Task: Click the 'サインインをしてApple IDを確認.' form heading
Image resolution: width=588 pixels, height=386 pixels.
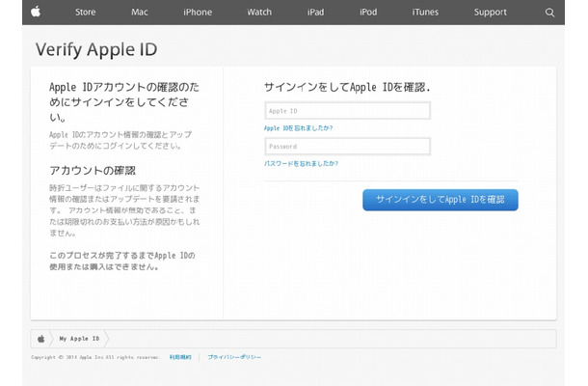Action: 347,88
